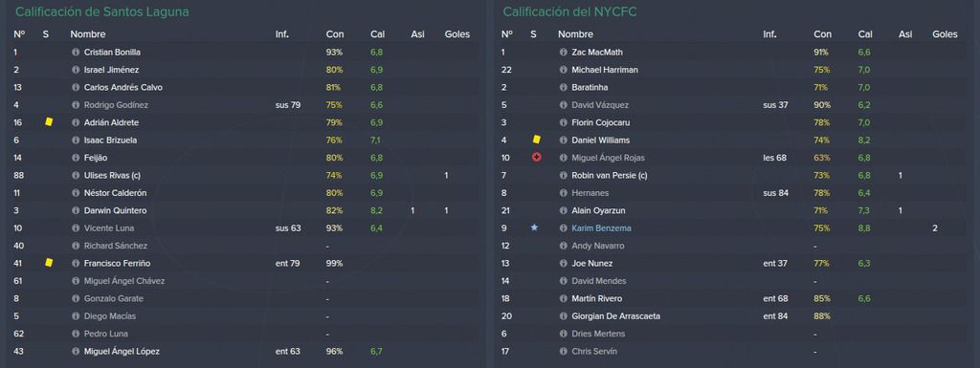Click Calificación de Santos Laguna title

click(101, 11)
